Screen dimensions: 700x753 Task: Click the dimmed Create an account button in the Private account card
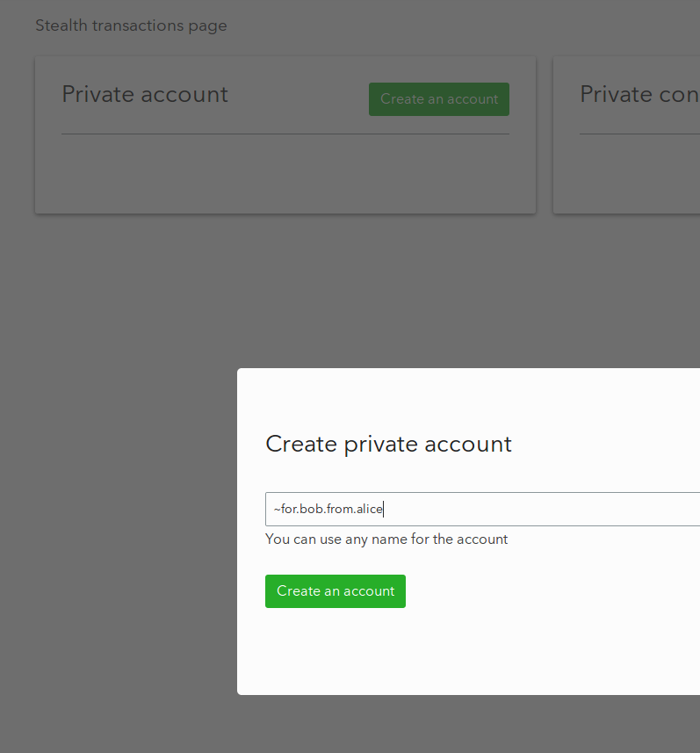[439, 99]
